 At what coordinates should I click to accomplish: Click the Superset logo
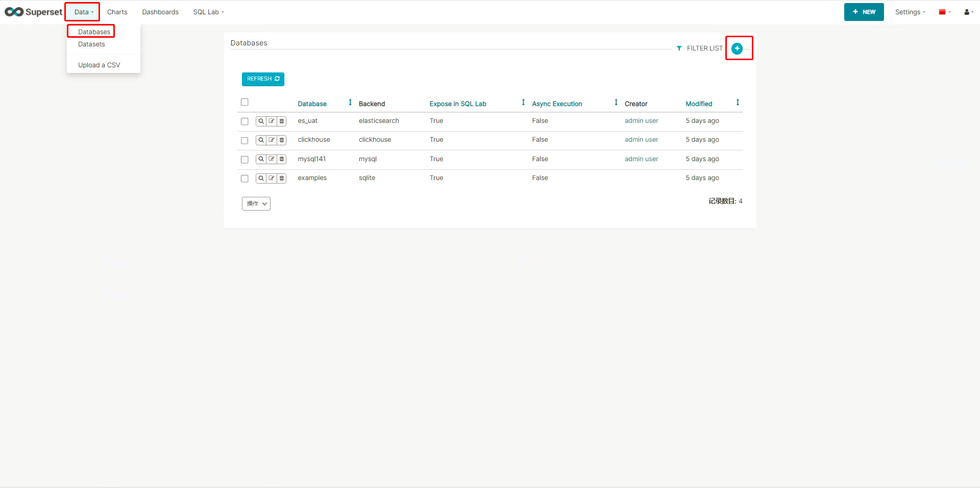33,12
